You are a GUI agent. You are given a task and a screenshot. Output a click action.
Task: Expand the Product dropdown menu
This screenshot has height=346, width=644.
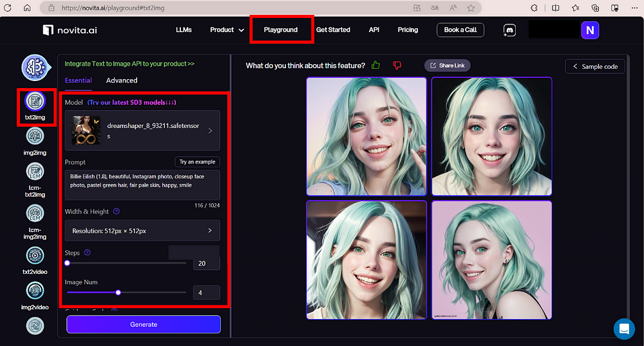tap(227, 30)
